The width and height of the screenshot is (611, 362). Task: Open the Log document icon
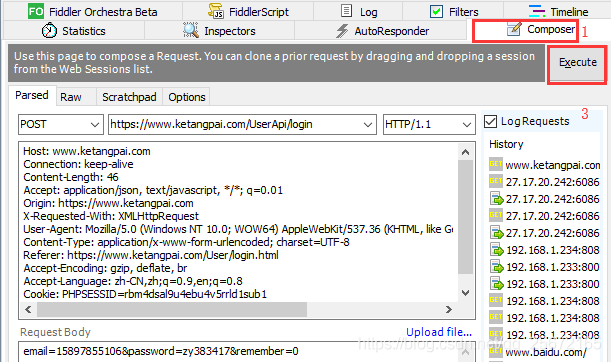(x=346, y=11)
